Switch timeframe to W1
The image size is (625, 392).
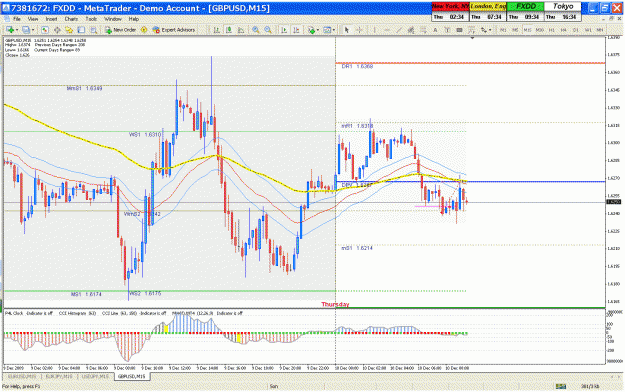(588, 30)
